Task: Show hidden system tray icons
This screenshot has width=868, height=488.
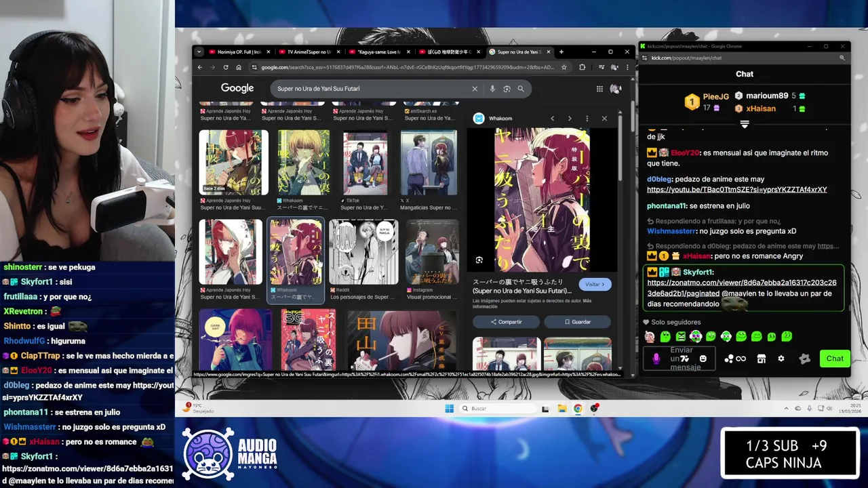Action: (x=787, y=408)
